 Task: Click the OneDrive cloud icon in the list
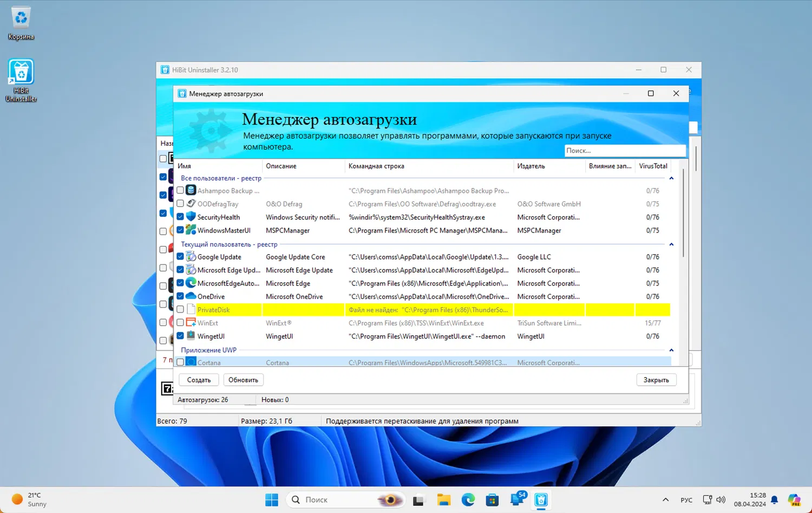point(191,296)
